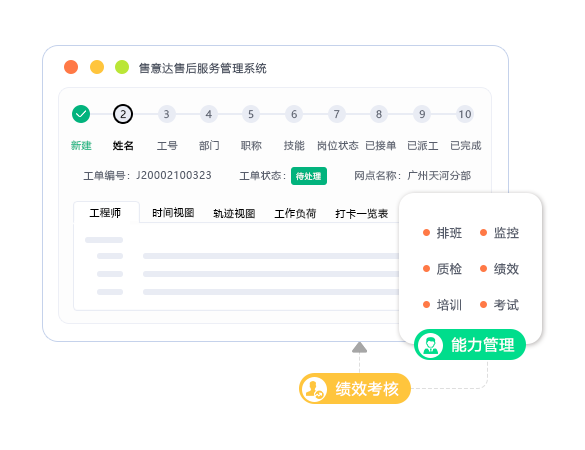This screenshot has height=450, width=585.
Task: Click the 已派工 step label
Action: pos(423,145)
